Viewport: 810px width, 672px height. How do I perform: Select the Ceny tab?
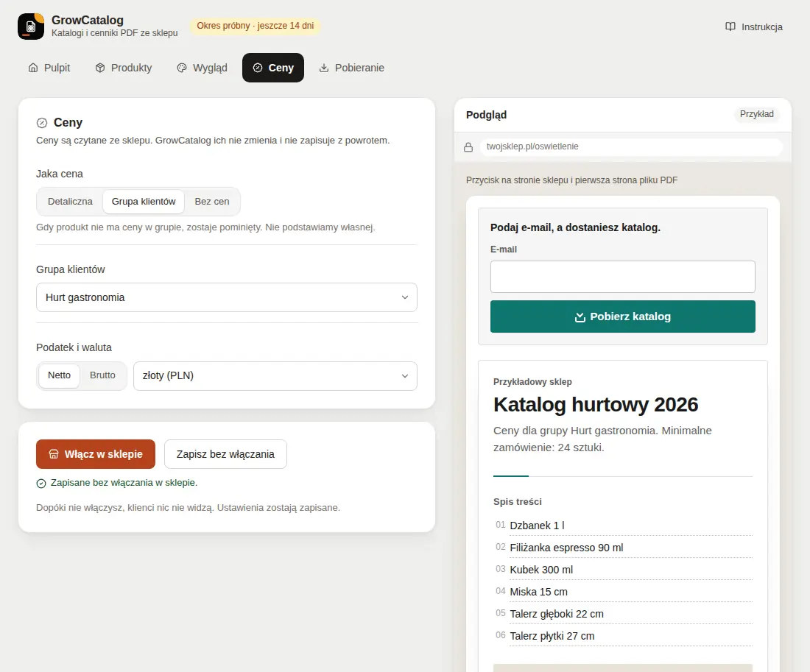[272, 68]
